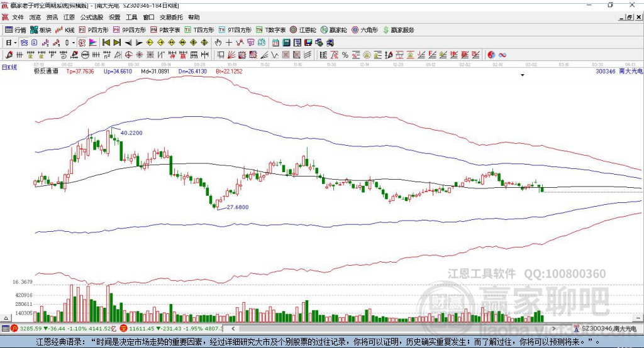644x348 pixels.
Task: Open the 江恩轮 Gann wheel
Action: [303, 30]
